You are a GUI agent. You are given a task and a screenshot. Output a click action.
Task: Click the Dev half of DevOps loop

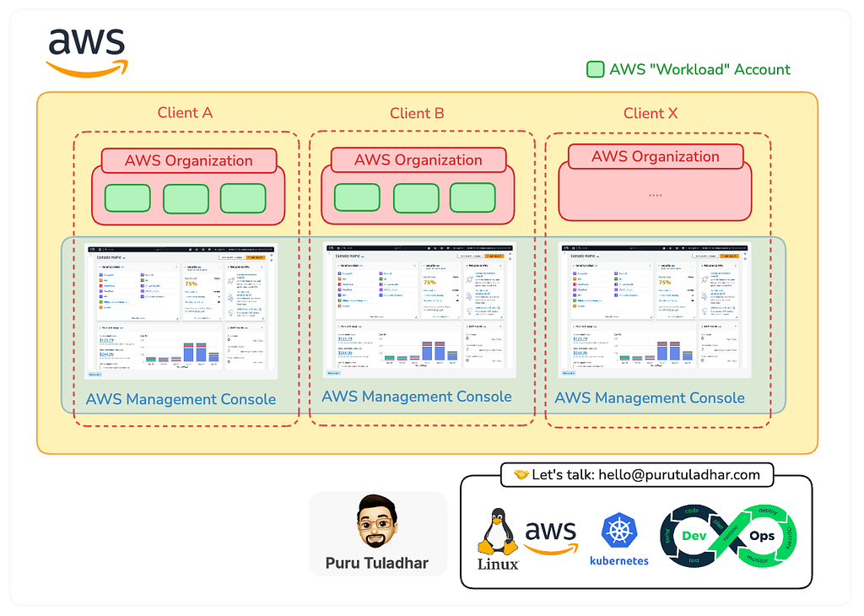694,536
